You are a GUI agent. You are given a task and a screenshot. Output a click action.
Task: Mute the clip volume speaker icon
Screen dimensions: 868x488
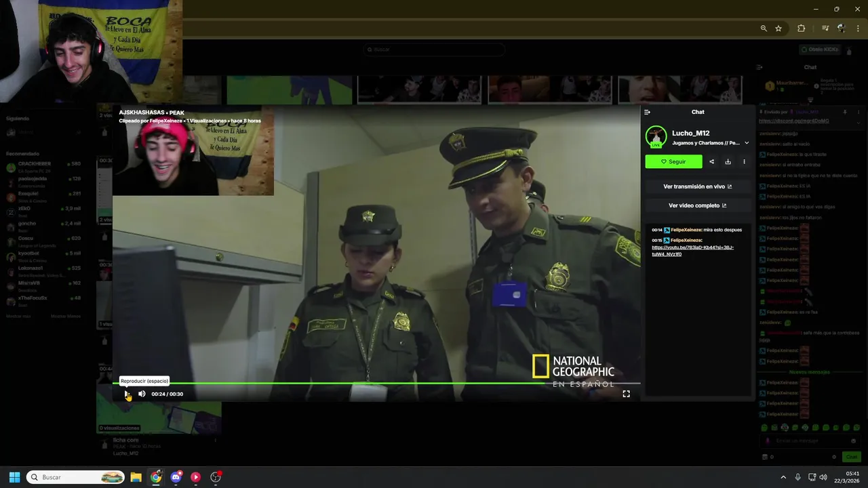click(x=142, y=394)
